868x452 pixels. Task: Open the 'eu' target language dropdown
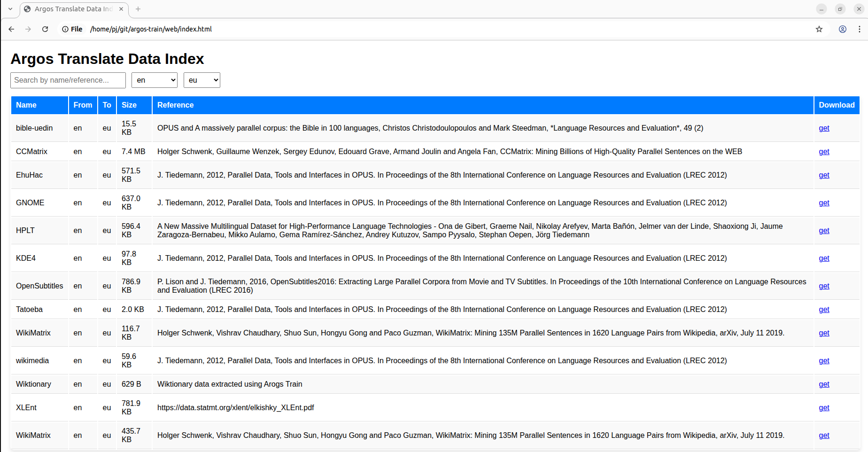pyautogui.click(x=202, y=80)
